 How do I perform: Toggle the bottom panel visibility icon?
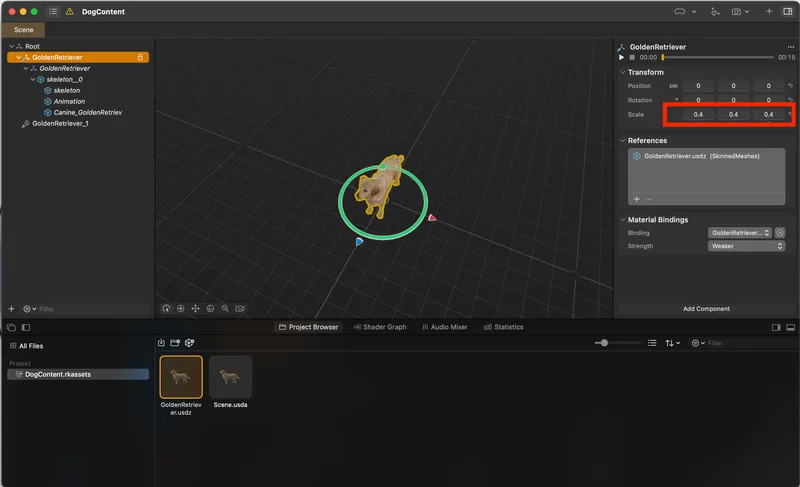point(790,327)
